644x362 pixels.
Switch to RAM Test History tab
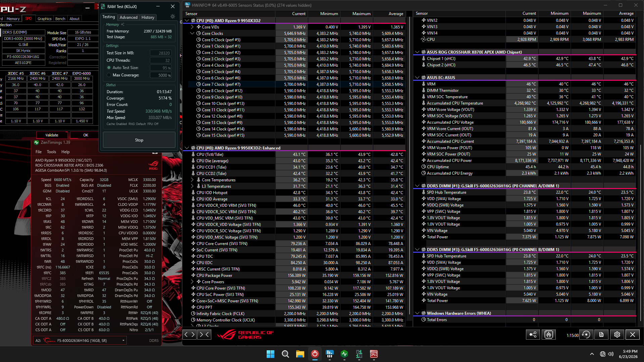click(148, 17)
